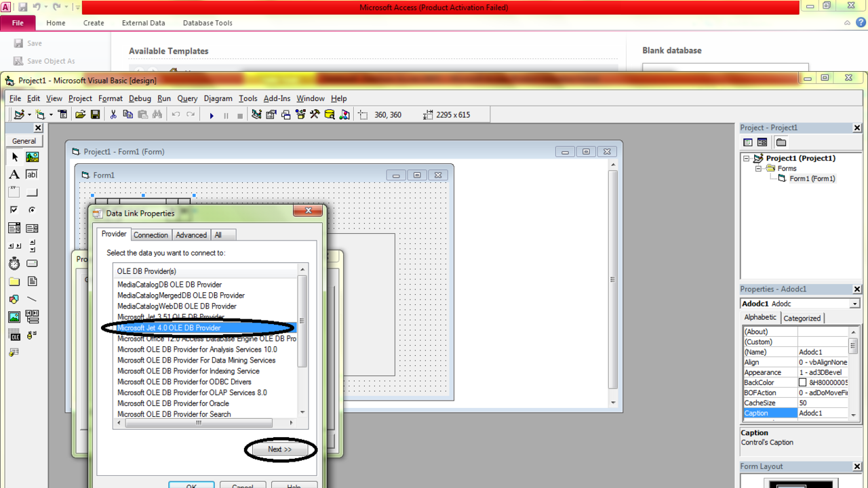Select the (Custom) property row

795,342
